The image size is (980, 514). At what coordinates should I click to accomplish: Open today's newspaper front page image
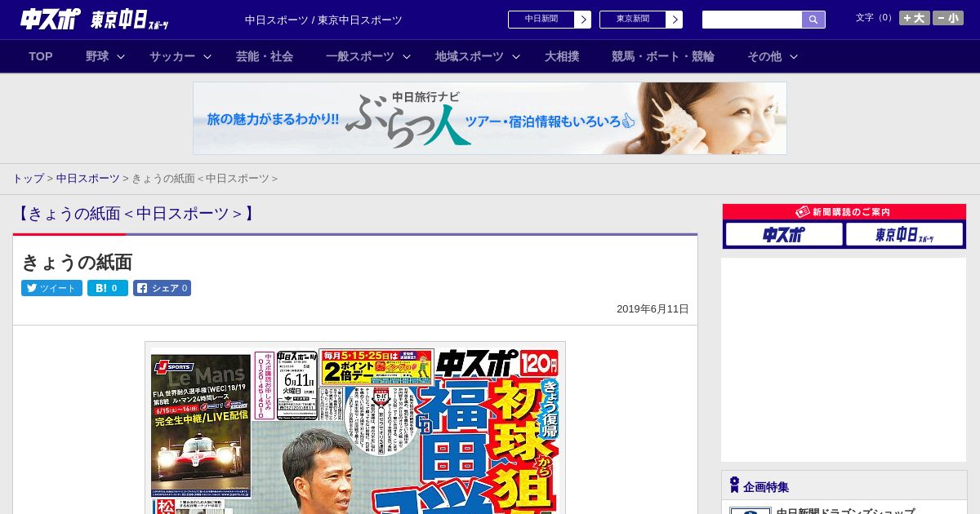pos(355,428)
